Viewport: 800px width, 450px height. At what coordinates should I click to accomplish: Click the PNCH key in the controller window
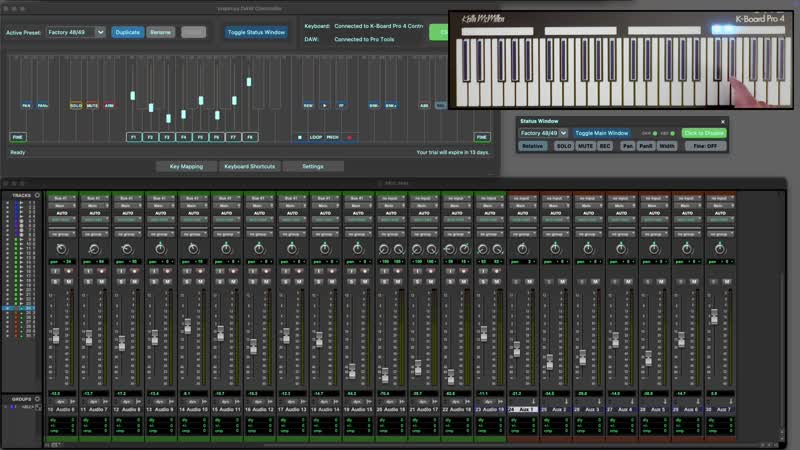click(x=333, y=137)
